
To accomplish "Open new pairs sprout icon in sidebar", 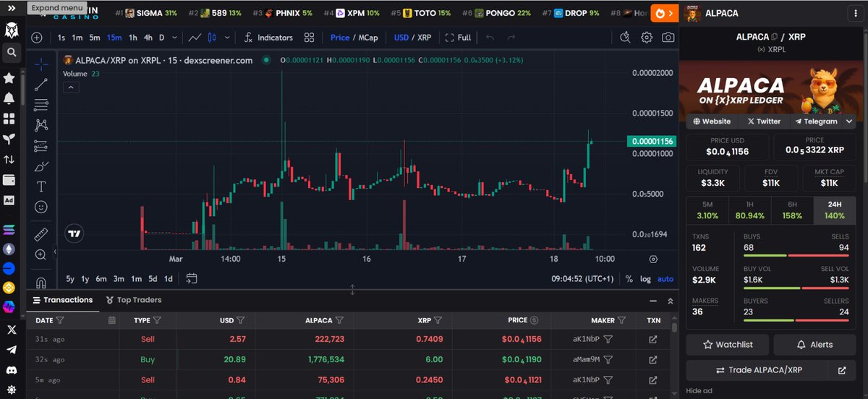I will pos(9,139).
